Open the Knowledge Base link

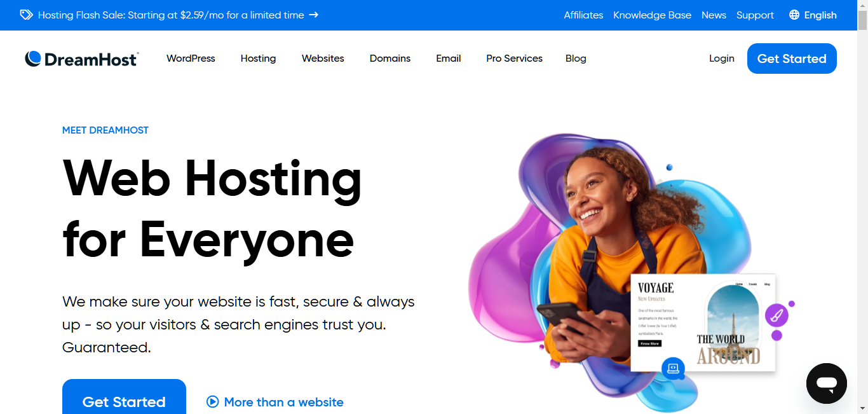pyautogui.click(x=652, y=15)
